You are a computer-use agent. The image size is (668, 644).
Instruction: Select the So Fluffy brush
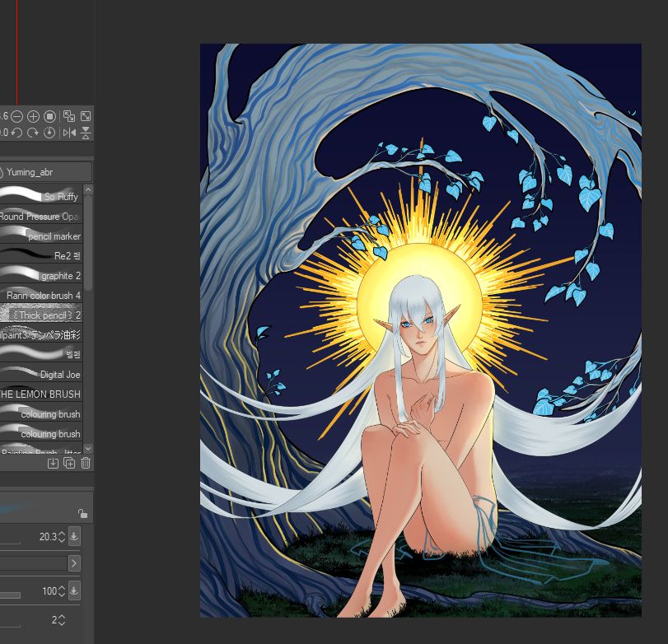(x=41, y=196)
